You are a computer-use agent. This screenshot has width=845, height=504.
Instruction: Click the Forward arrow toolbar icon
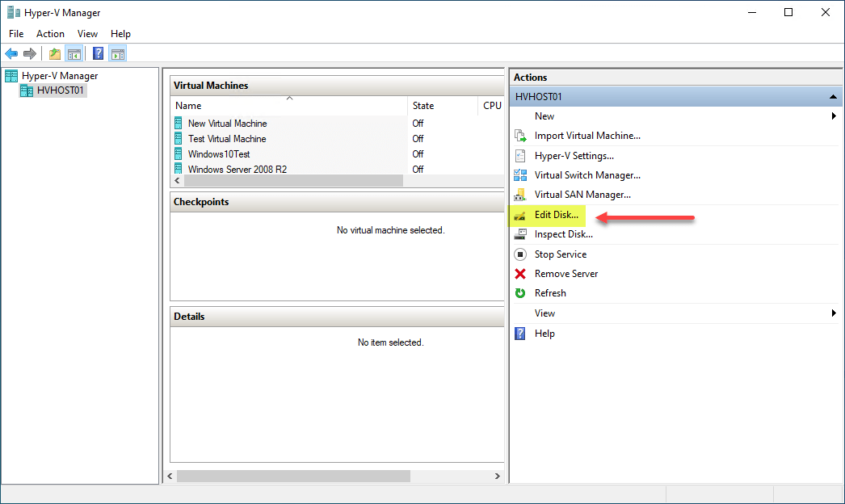(30, 54)
